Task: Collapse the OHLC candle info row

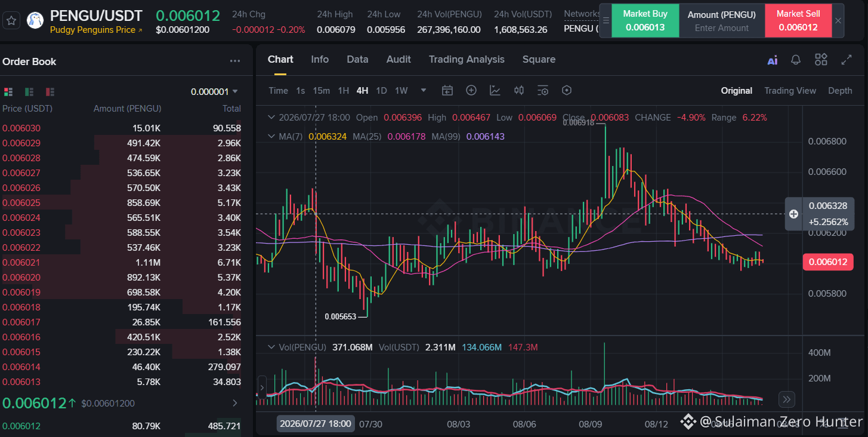Action: (x=272, y=118)
